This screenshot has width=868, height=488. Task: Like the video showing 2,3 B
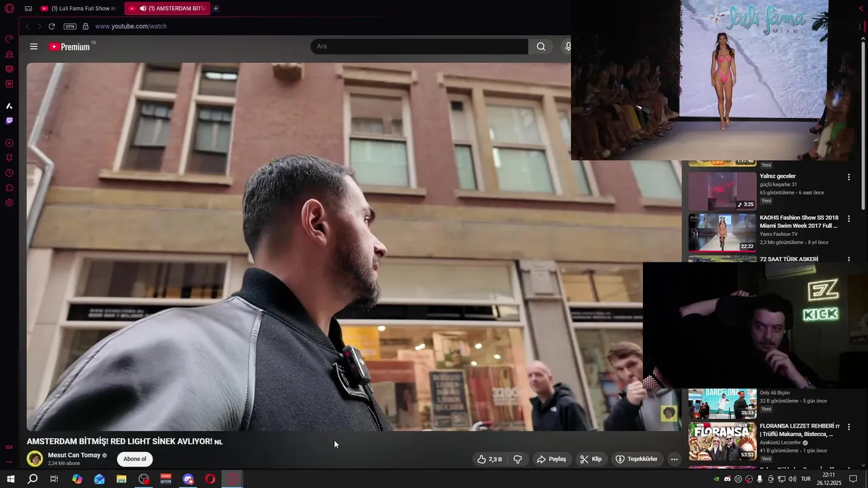click(x=490, y=459)
